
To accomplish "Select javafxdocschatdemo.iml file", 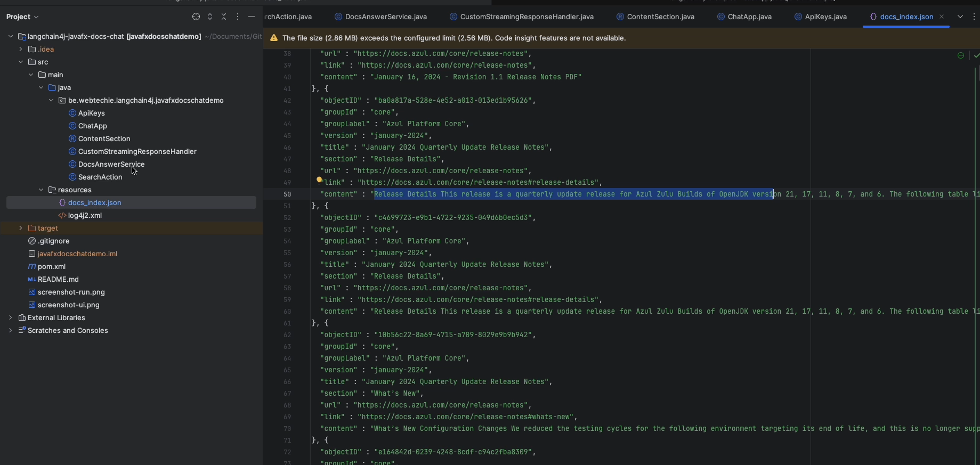I will point(77,254).
